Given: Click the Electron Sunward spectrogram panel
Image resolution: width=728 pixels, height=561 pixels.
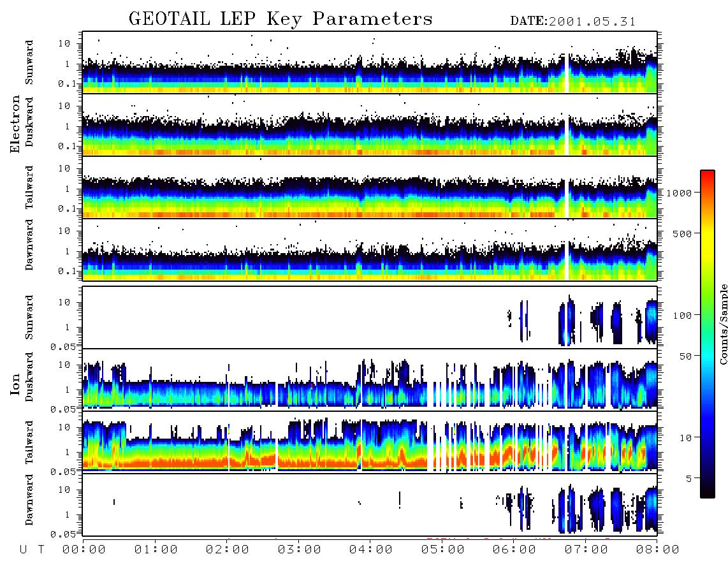Looking at the screenshot, I should pyautogui.click(x=370, y=62).
